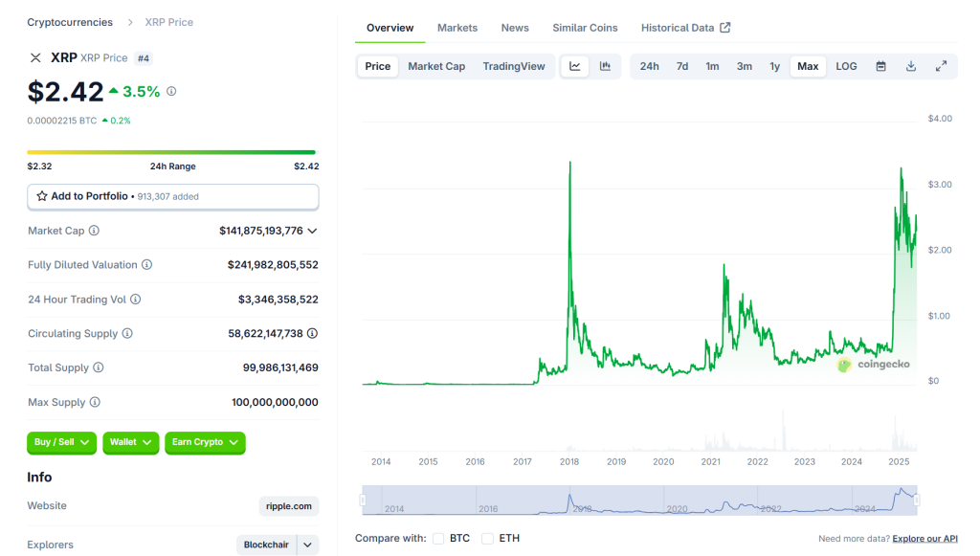The width and height of the screenshot is (980, 556).
Task: Open the ripple.com website link
Action: point(288,506)
